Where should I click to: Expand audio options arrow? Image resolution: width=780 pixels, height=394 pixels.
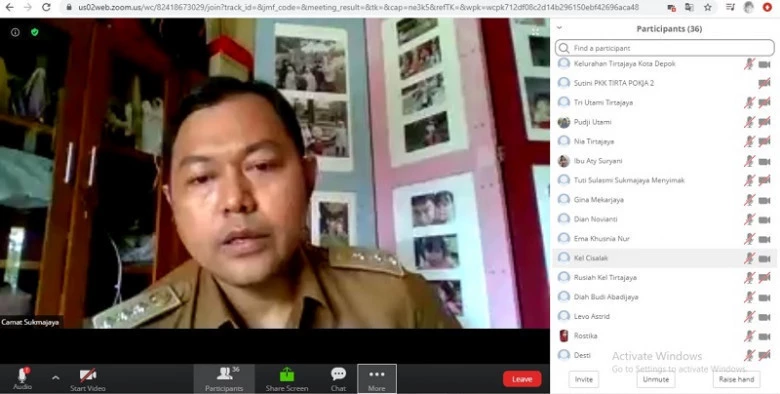[x=55, y=378]
